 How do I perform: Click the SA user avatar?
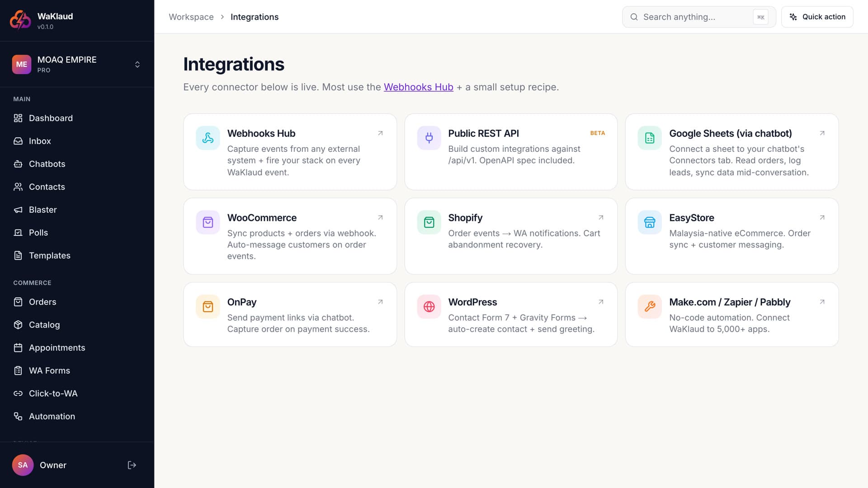[x=23, y=465]
